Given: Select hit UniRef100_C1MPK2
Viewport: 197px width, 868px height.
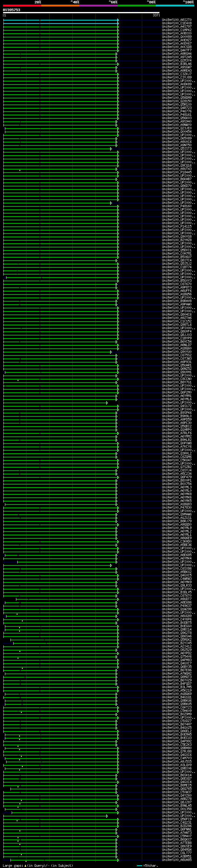Looking at the screenshot, I should pyautogui.click(x=177, y=30).
